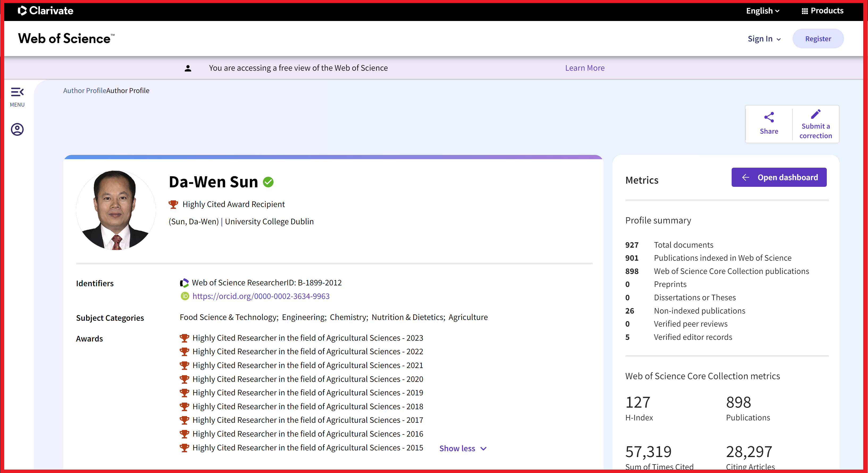Click the ORCID iD icon

[185, 296]
